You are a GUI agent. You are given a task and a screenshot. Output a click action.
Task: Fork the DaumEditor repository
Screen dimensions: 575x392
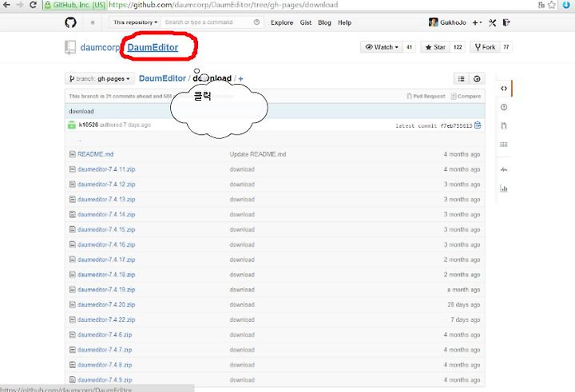pos(485,47)
